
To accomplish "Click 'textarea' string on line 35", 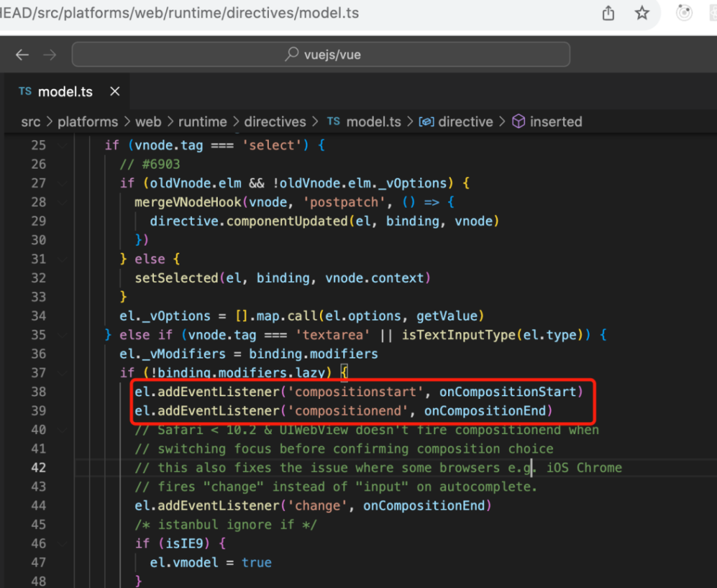I will 333,335.
